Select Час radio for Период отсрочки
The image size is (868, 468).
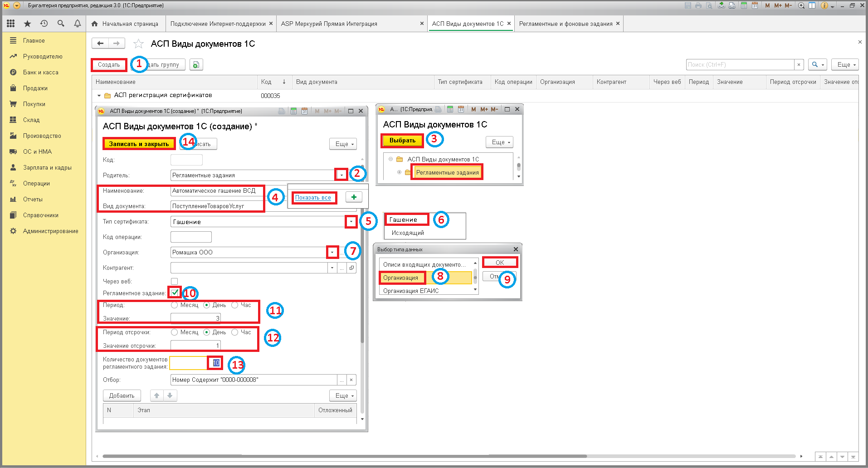[x=234, y=332]
